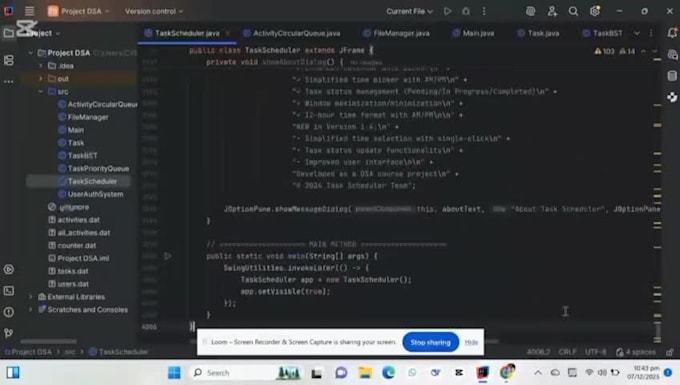Open warnings inspection widget showing 103
The width and height of the screenshot is (680, 385).
click(x=605, y=51)
